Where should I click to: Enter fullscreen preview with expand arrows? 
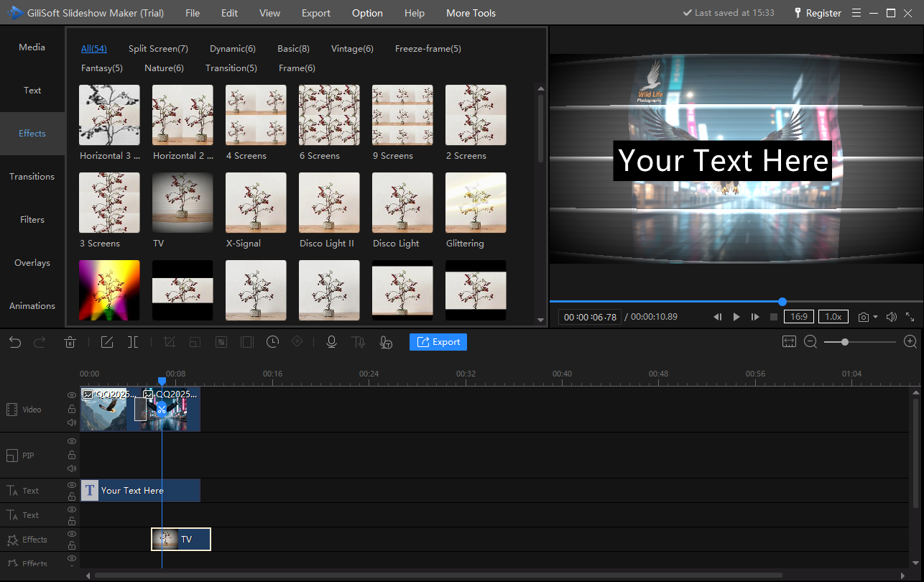point(910,317)
